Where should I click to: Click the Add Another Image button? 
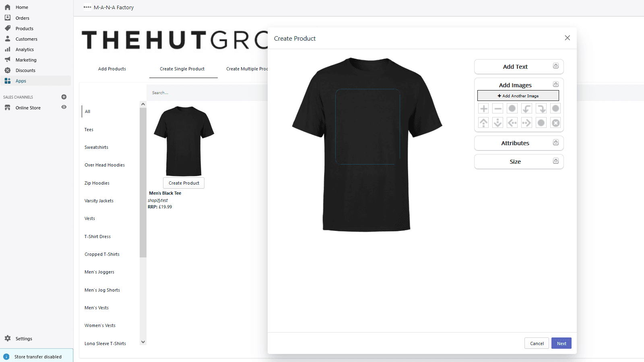518,96
